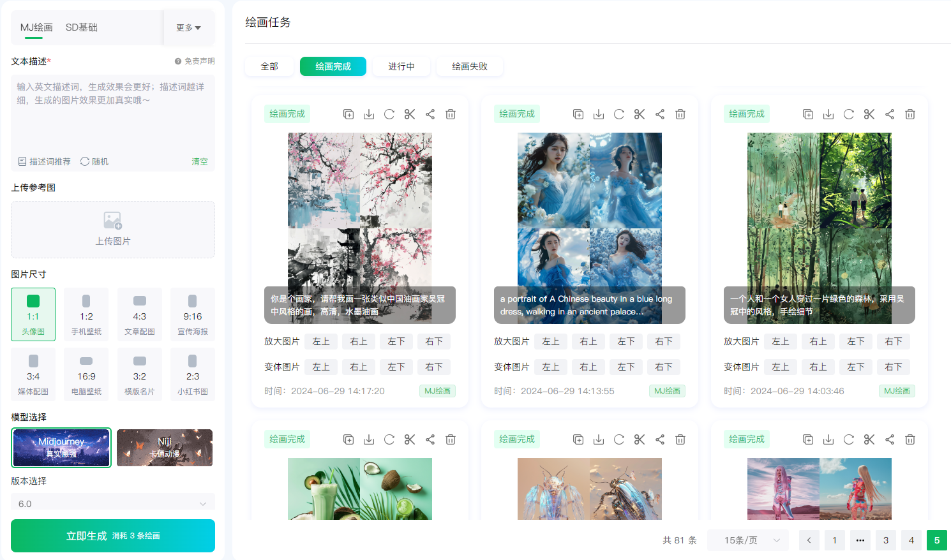Open the 免责声明 disclaimer
This screenshot has width=951, height=560.
pos(195,61)
